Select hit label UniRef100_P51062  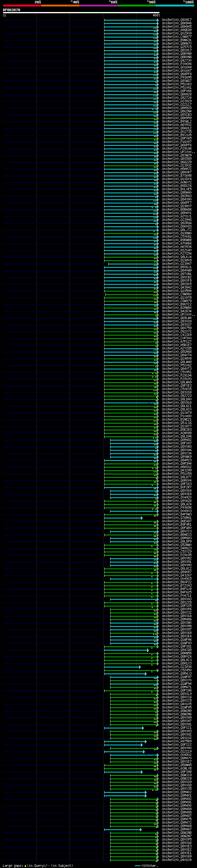[176, 365]
